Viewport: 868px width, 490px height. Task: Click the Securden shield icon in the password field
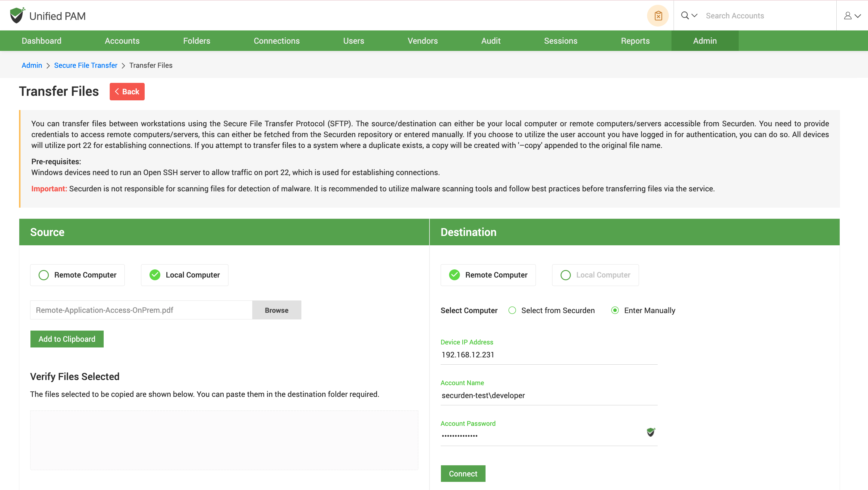tap(651, 432)
